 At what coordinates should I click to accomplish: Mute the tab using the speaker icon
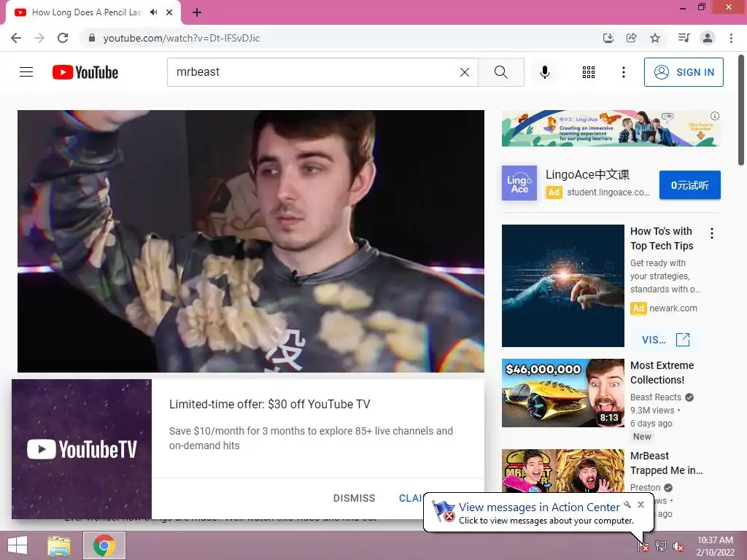click(153, 12)
